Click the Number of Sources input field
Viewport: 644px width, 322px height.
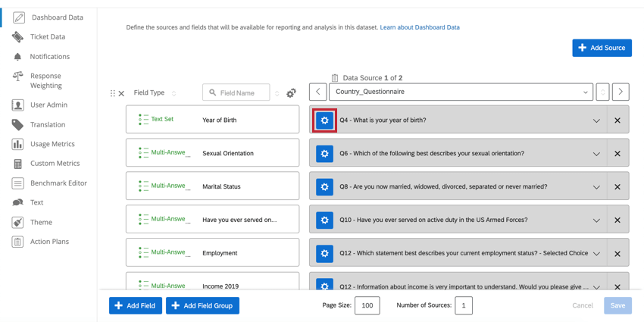(x=463, y=305)
